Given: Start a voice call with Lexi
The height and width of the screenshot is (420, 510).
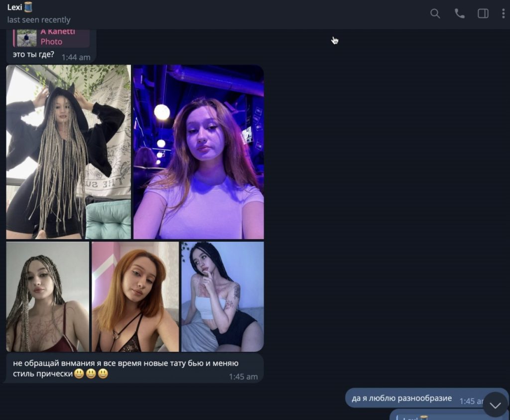Looking at the screenshot, I should 459,14.
